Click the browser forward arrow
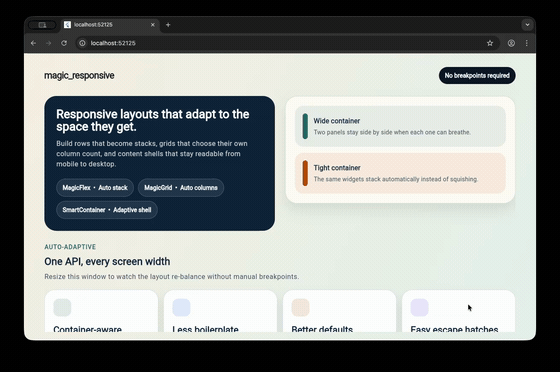The width and height of the screenshot is (560, 372). 49,43
